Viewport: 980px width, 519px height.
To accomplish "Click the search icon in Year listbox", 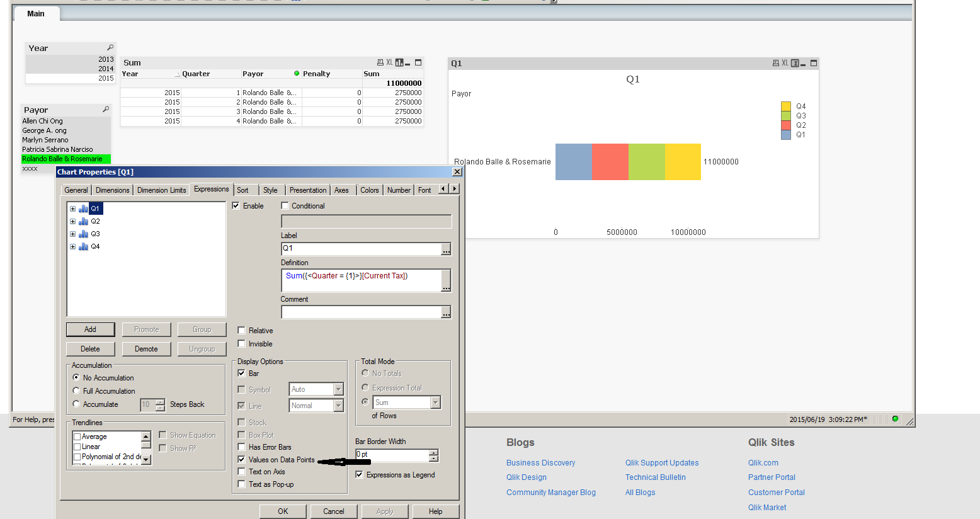I will (110, 48).
